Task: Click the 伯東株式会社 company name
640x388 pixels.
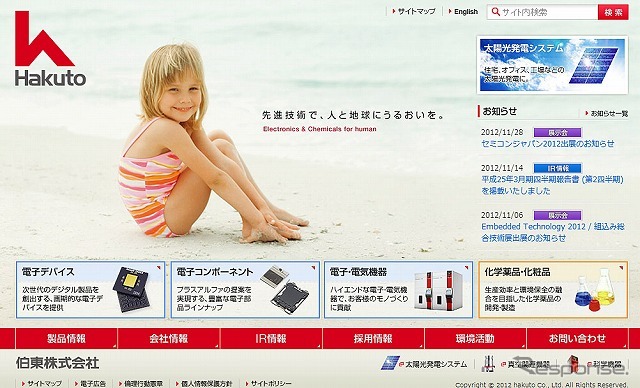Action: pos(57,363)
